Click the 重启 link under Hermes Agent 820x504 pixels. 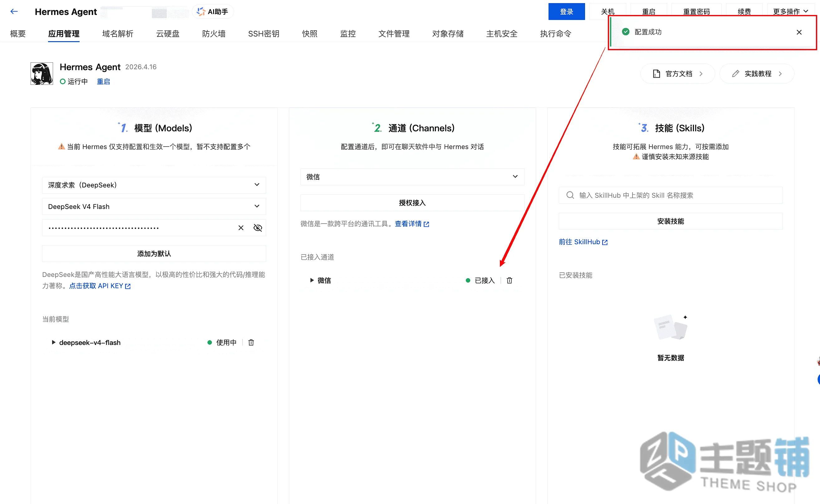pyautogui.click(x=103, y=82)
